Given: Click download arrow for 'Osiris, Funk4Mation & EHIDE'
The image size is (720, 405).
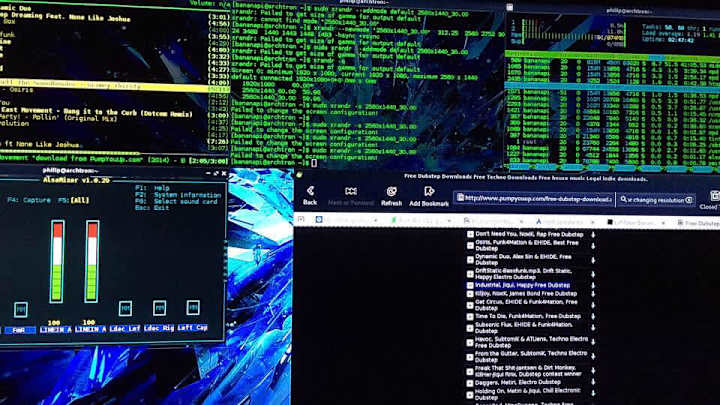Looking at the screenshot, I should point(593,246).
